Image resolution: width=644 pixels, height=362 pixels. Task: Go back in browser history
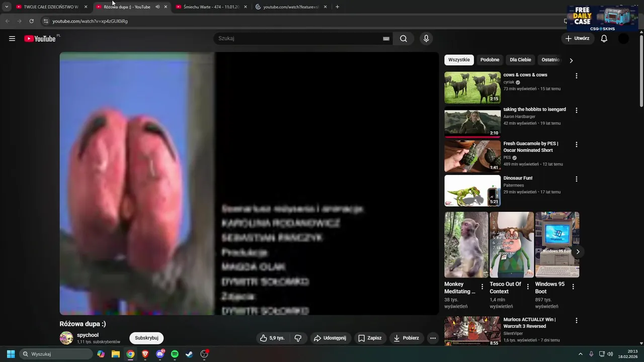pos(7,21)
